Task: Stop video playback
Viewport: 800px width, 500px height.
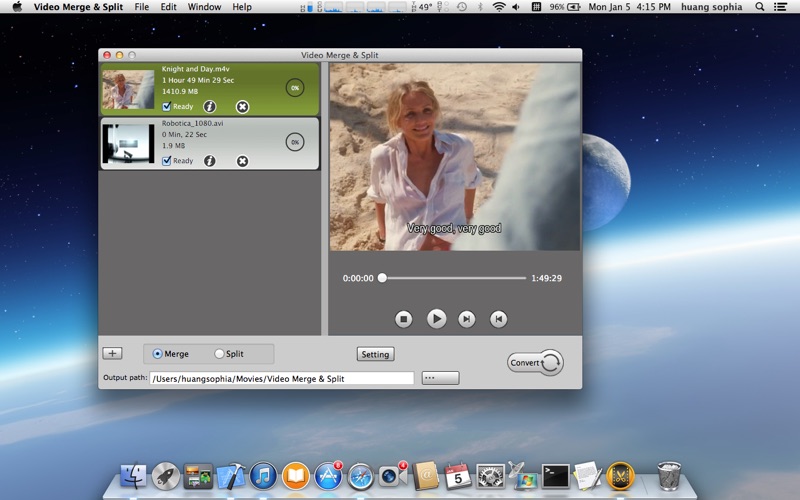Action: click(404, 319)
